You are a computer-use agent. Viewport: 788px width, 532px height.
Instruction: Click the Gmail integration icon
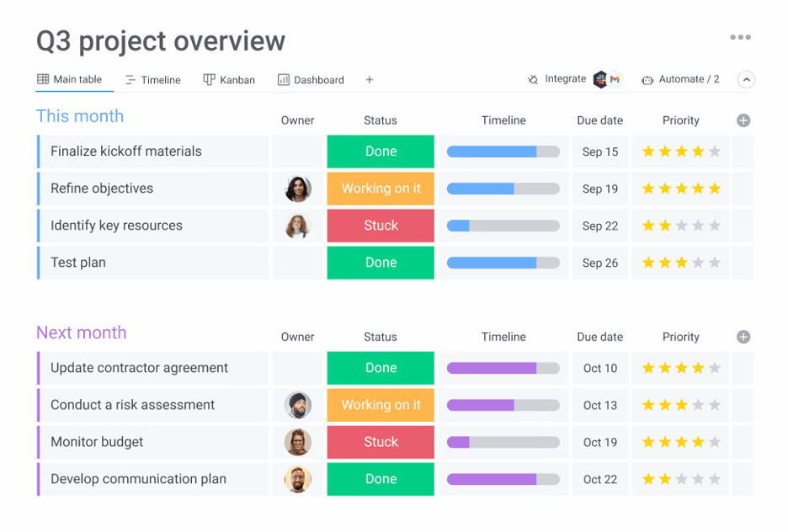[614, 78]
